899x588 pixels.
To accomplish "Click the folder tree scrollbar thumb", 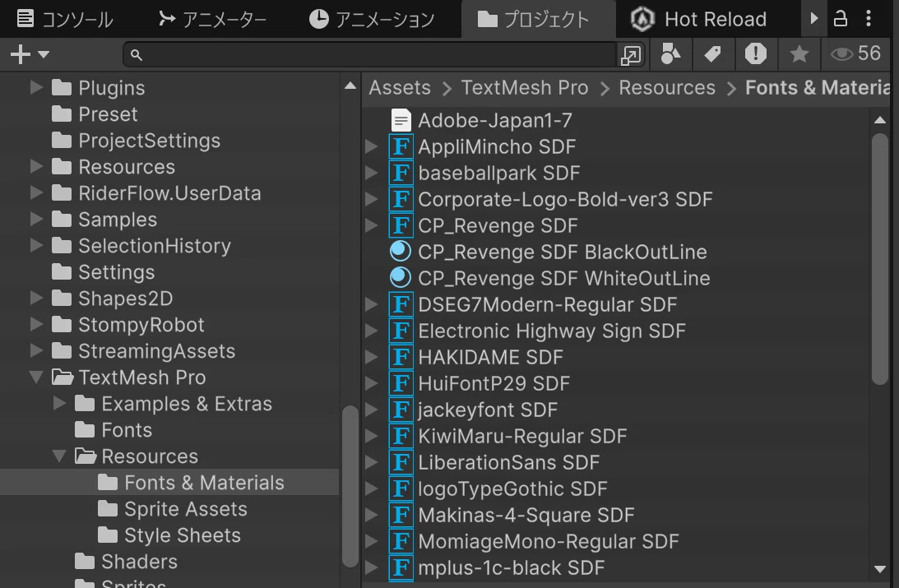I will pyautogui.click(x=350, y=486).
